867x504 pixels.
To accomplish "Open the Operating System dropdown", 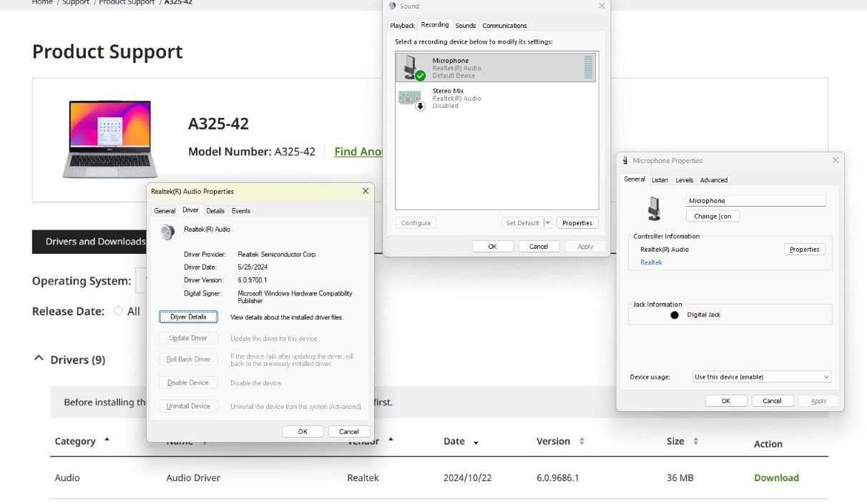I will (141, 280).
